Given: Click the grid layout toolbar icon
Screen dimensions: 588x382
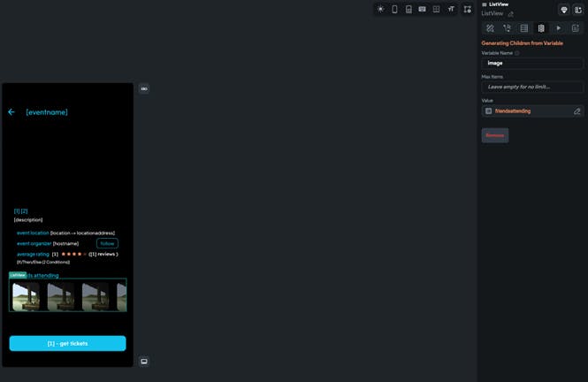Looking at the screenshot, I should tap(436, 10).
